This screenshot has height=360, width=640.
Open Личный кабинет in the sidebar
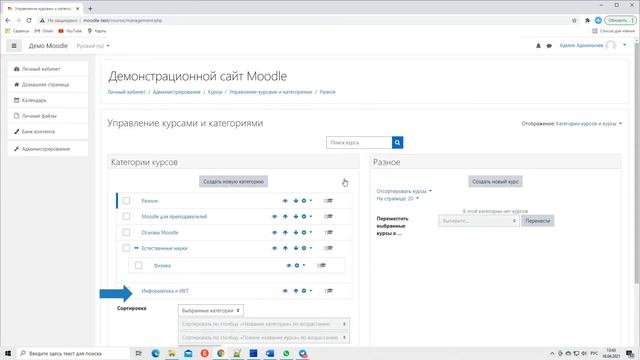tap(48, 69)
